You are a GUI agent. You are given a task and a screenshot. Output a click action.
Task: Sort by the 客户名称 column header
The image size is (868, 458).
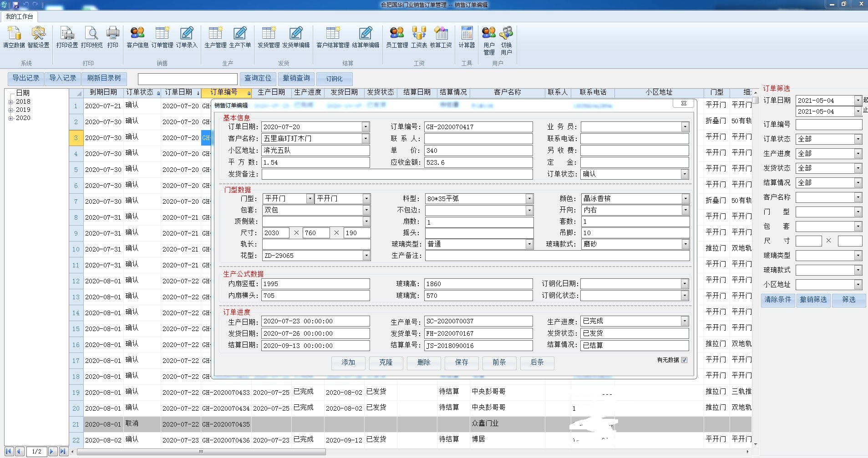[x=508, y=92]
